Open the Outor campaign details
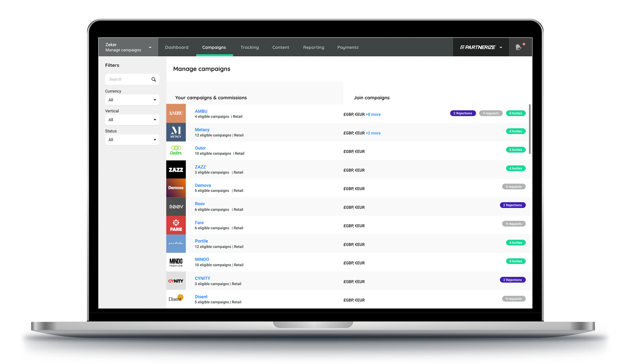 pos(200,148)
